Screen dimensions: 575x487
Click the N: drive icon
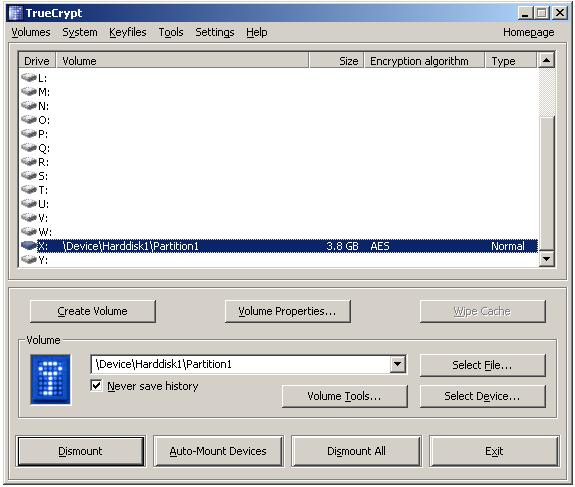[x=29, y=105]
